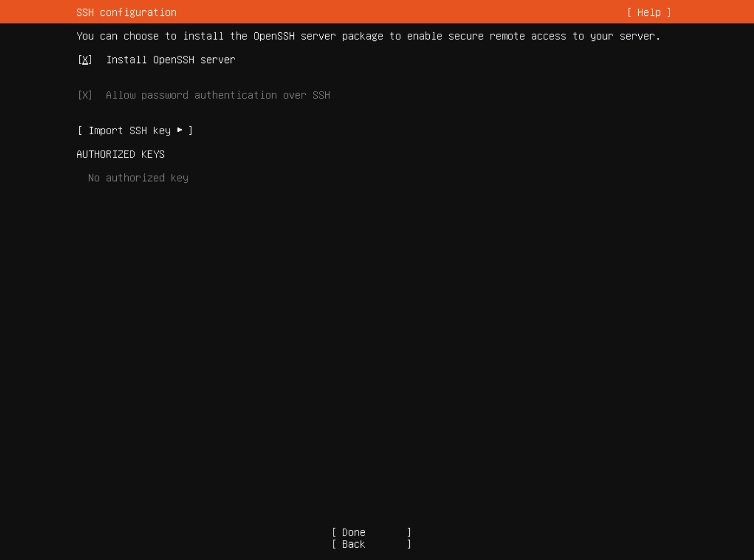Click the AUTHORIZED KEYS section header
The image size is (754, 560).
[120, 154]
